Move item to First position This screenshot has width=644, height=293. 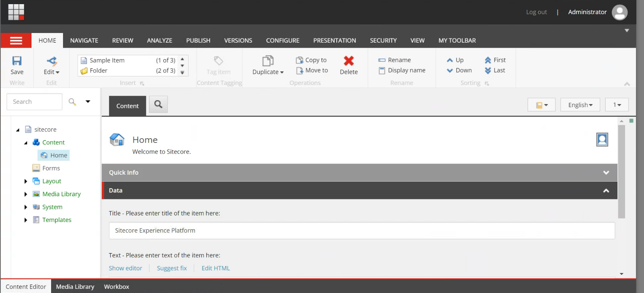tap(495, 60)
